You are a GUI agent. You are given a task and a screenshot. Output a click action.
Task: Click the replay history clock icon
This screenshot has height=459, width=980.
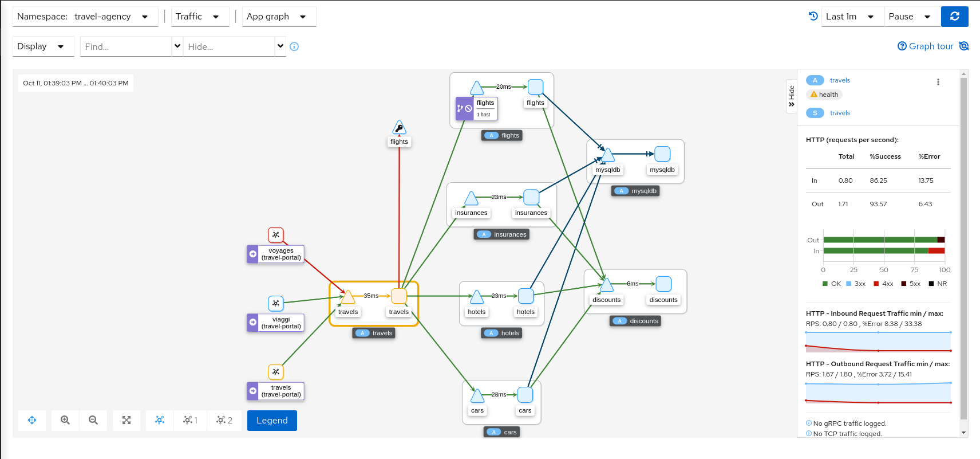tap(813, 16)
